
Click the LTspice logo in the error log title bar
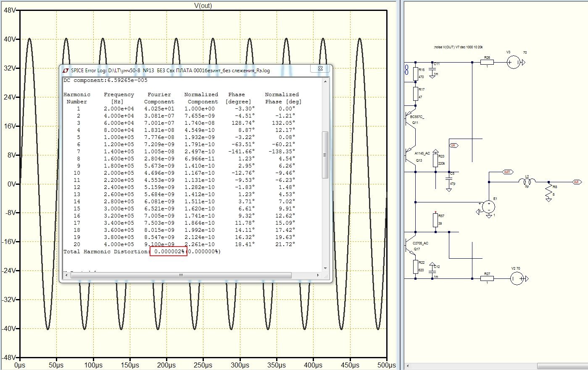(x=66, y=71)
